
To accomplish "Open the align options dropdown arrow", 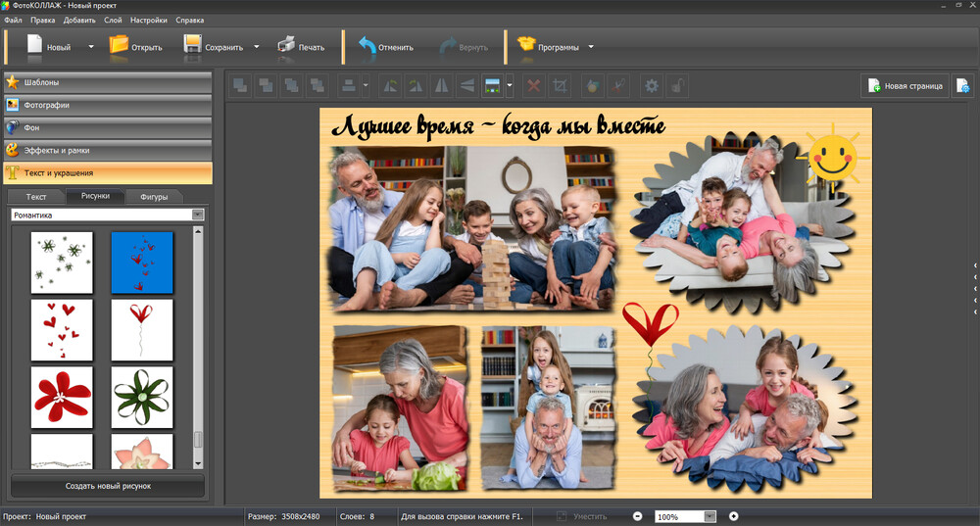I will click(x=366, y=85).
